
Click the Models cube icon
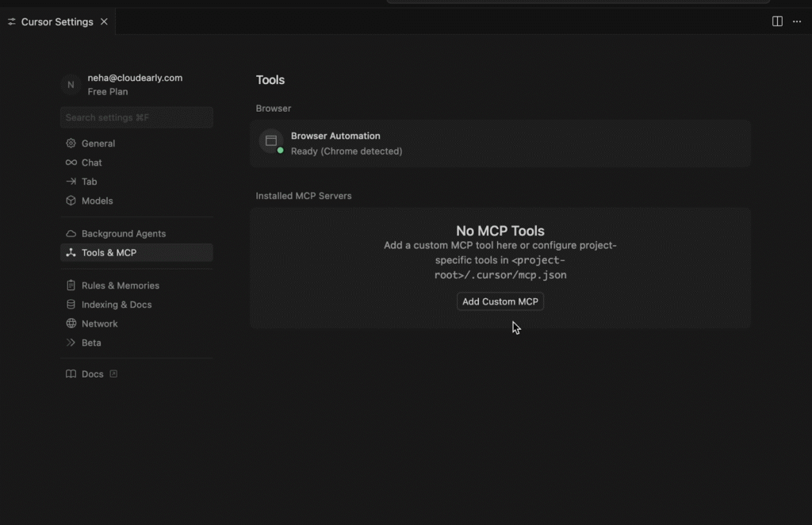pyautogui.click(x=71, y=201)
